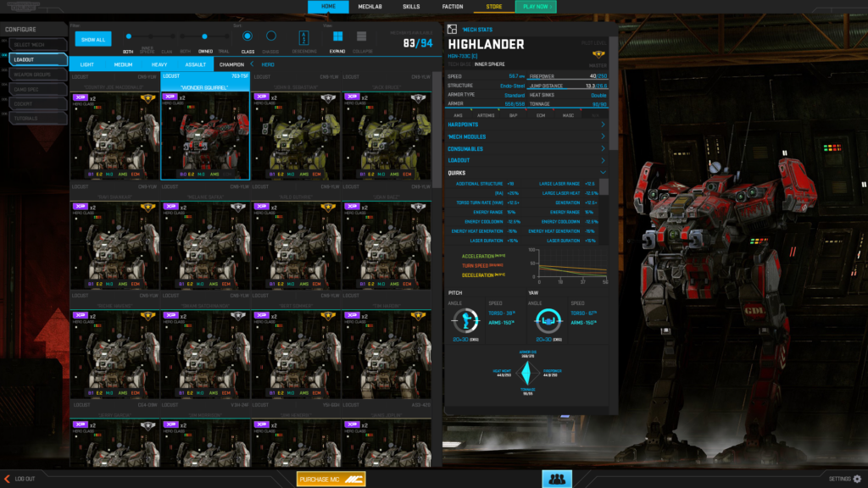
Task: Switch to the Skills tab
Action: (411, 7)
